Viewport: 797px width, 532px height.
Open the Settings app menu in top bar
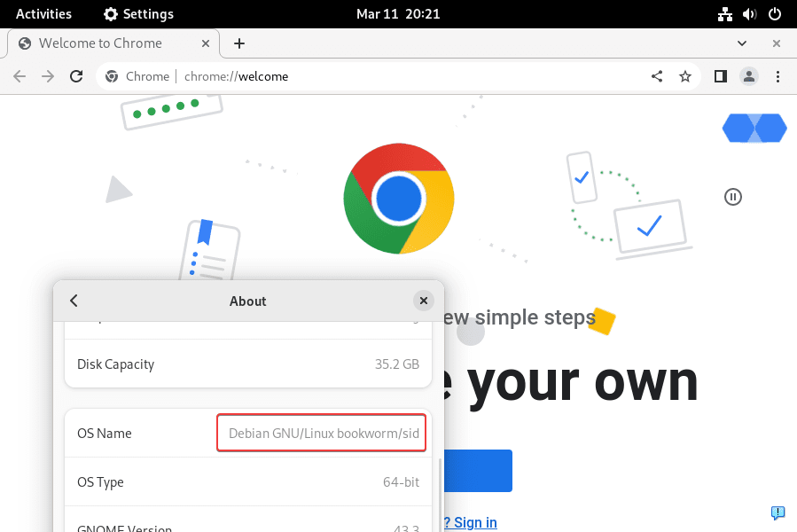pos(138,13)
